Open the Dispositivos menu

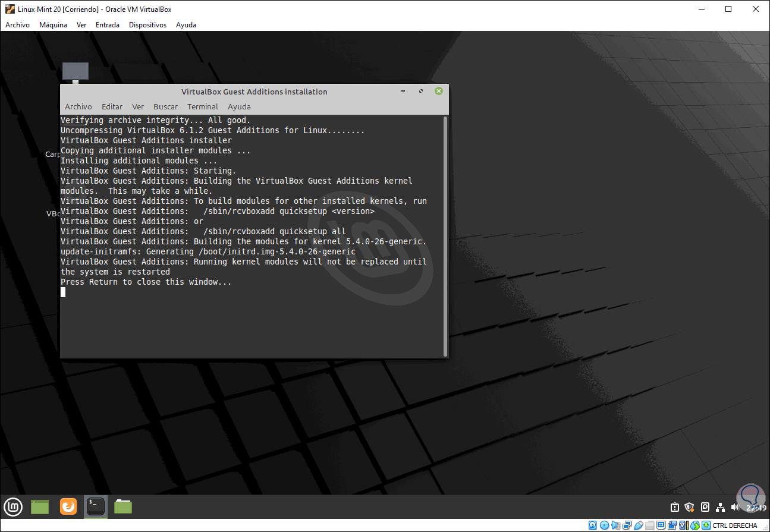[x=147, y=25]
